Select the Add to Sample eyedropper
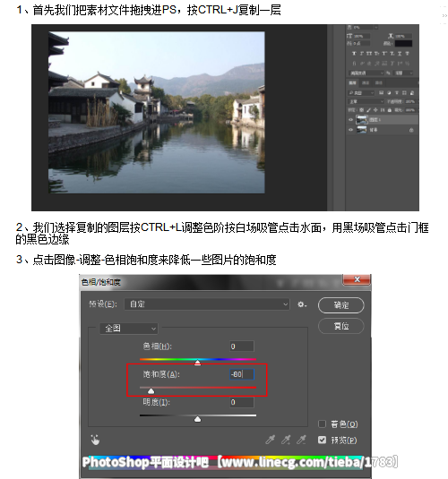The height and width of the screenshot is (479, 448). 286,440
